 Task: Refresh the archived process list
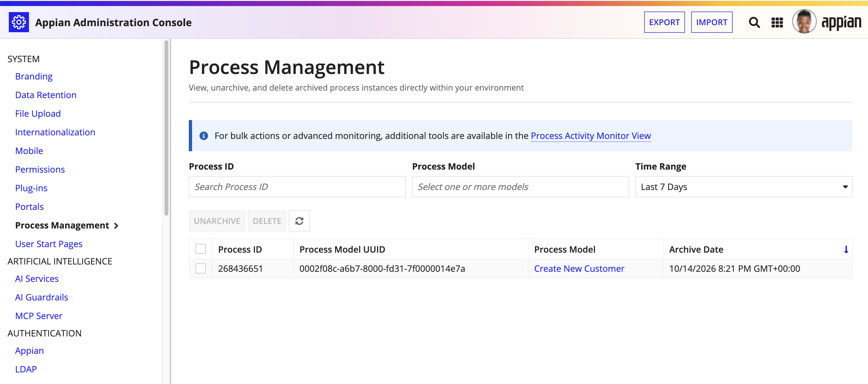click(299, 221)
